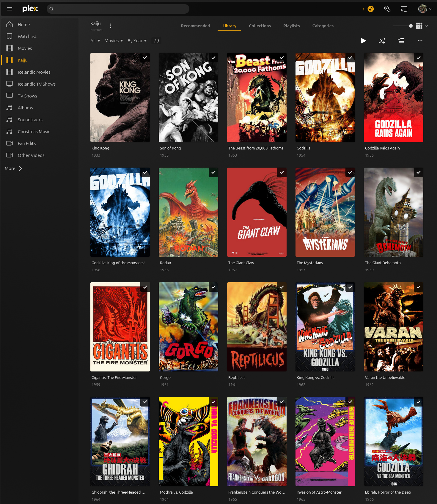The height and width of the screenshot is (504, 437).
Task: Click the Icelandic TV Shows screen icon
Action: [10, 84]
